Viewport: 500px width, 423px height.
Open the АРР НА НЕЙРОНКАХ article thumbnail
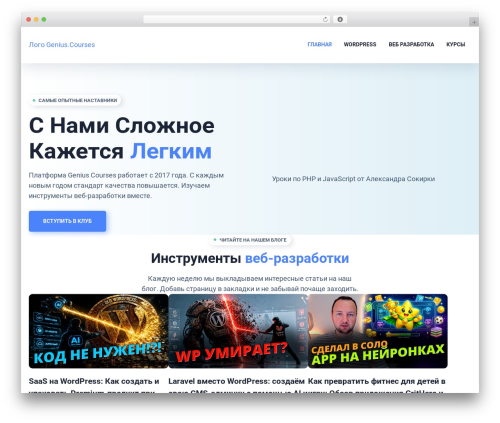[x=378, y=331]
